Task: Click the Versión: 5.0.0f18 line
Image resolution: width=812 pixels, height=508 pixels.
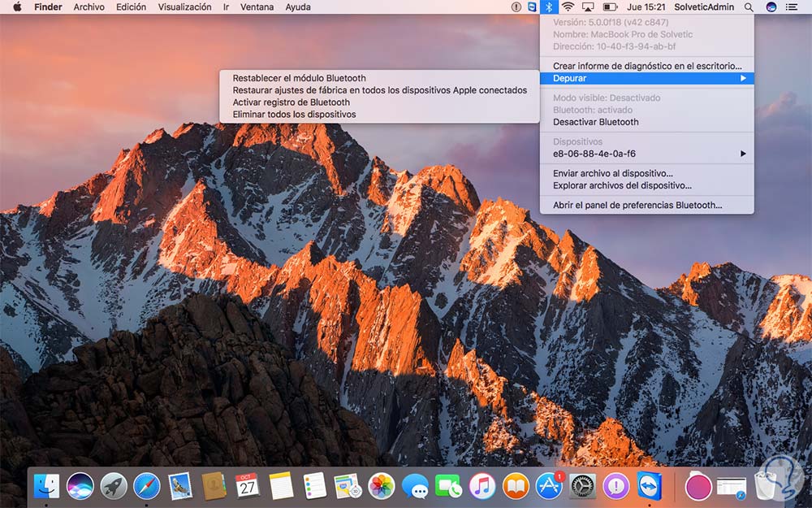Action: point(611,22)
